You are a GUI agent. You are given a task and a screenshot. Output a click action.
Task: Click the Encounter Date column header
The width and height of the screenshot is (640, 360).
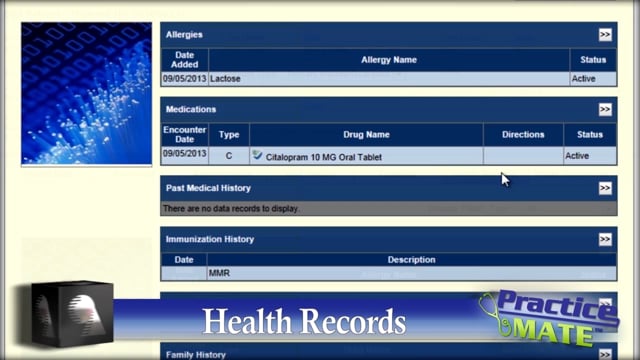click(184, 135)
